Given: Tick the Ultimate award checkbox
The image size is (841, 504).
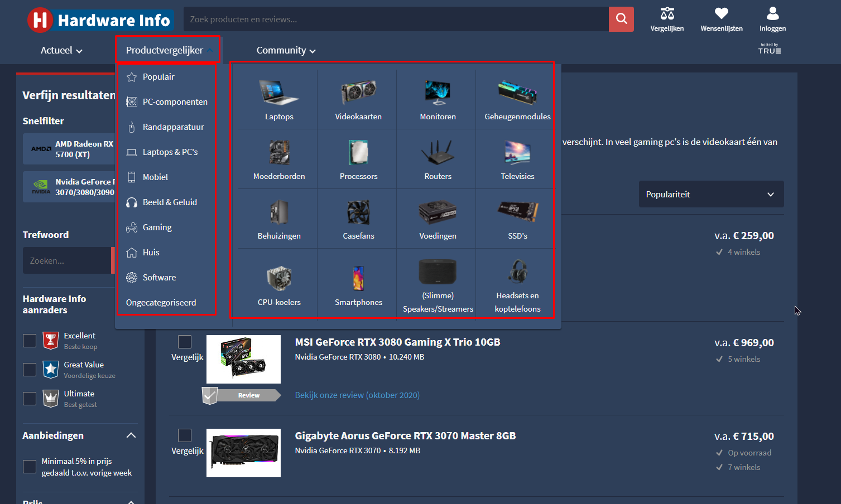Looking at the screenshot, I should click(x=30, y=399).
